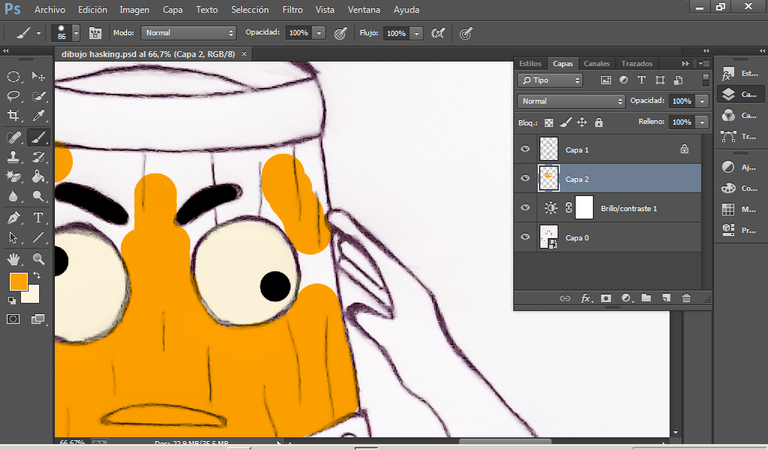Select the History Brush tool
Viewport: 768px width, 450px height.
pyautogui.click(x=38, y=157)
